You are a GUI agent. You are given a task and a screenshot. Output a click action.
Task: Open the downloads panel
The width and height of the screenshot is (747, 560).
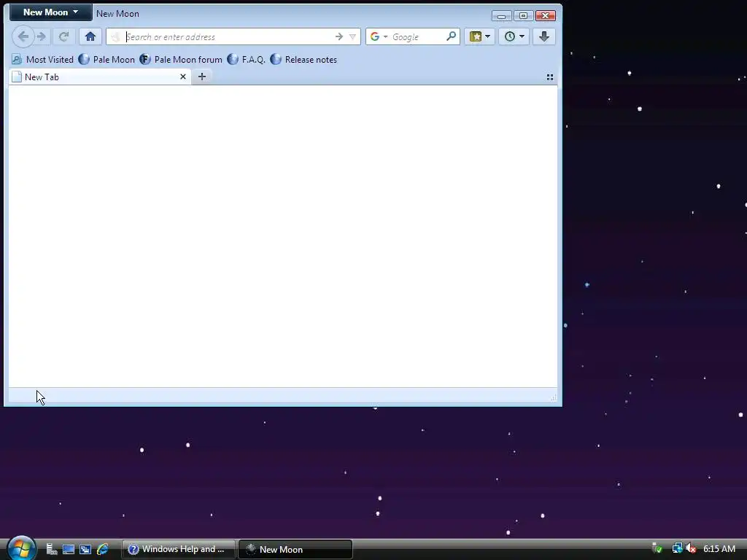pyautogui.click(x=544, y=36)
